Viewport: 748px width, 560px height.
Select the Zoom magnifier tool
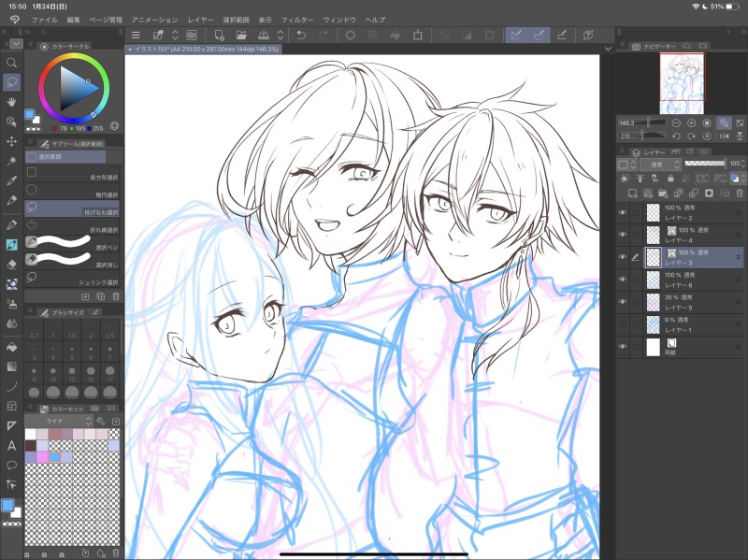[x=12, y=63]
